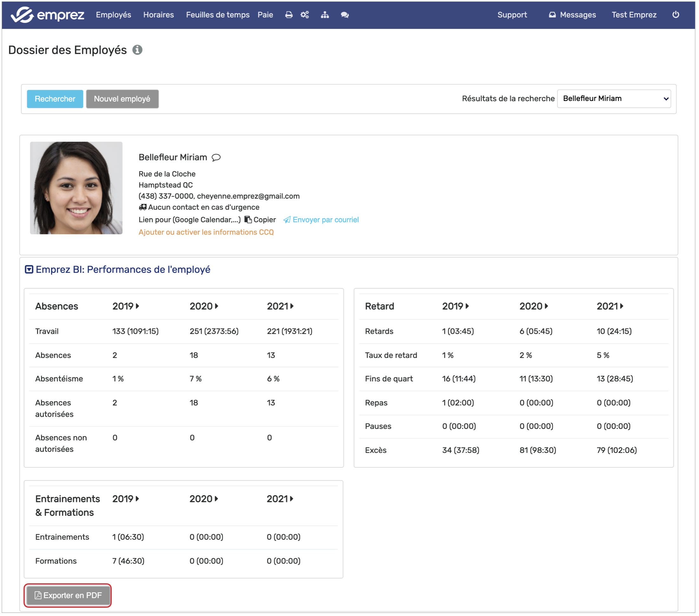Click the organization chart icon
This screenshot has width=699, height=616.
(325, 15)
